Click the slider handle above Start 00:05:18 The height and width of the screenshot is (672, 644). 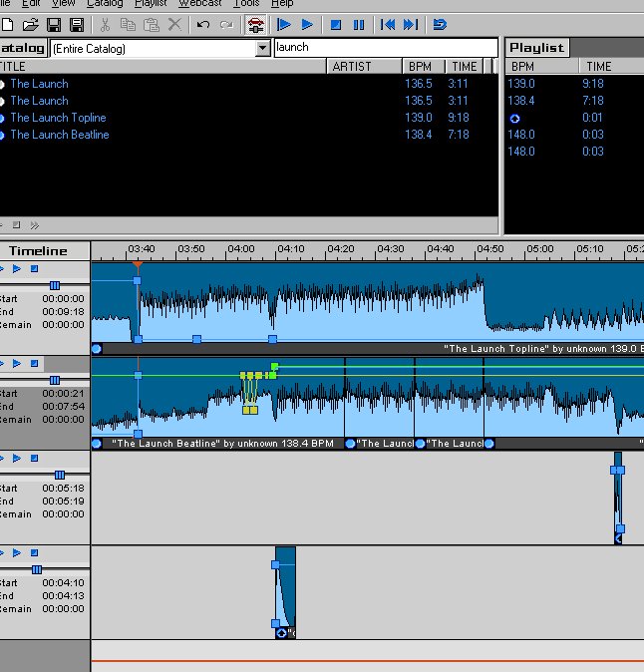click(60, 475)
